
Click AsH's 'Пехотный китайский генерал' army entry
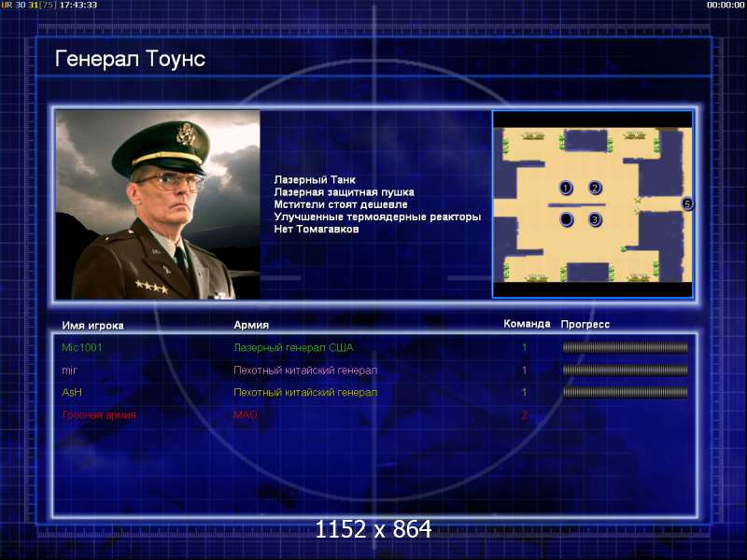click(305, 392)
